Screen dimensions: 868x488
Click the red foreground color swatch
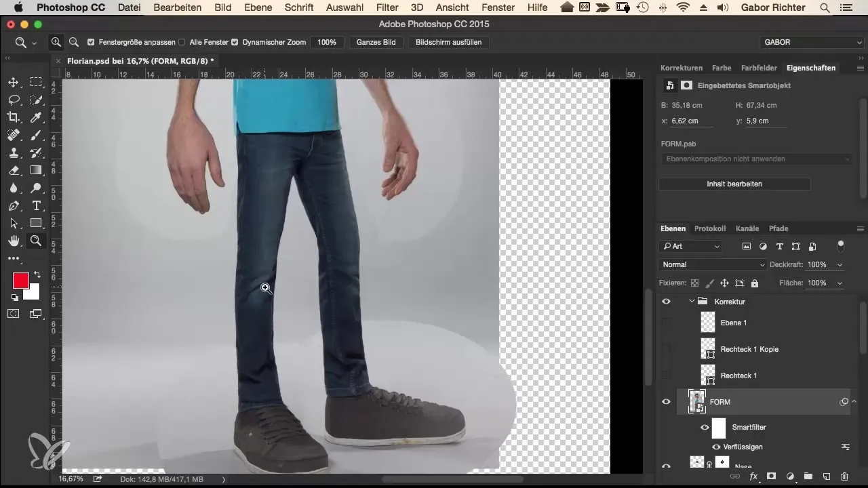tap(21, 280)
